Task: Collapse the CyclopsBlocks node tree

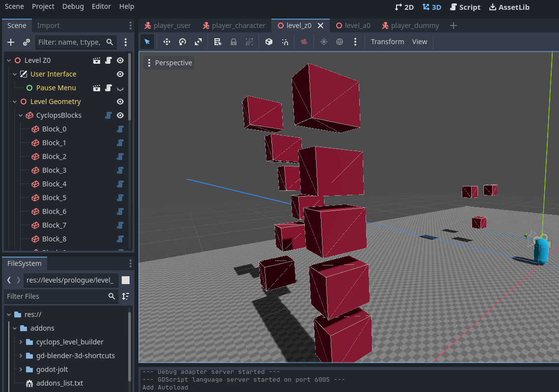Action: coord(21,115)
